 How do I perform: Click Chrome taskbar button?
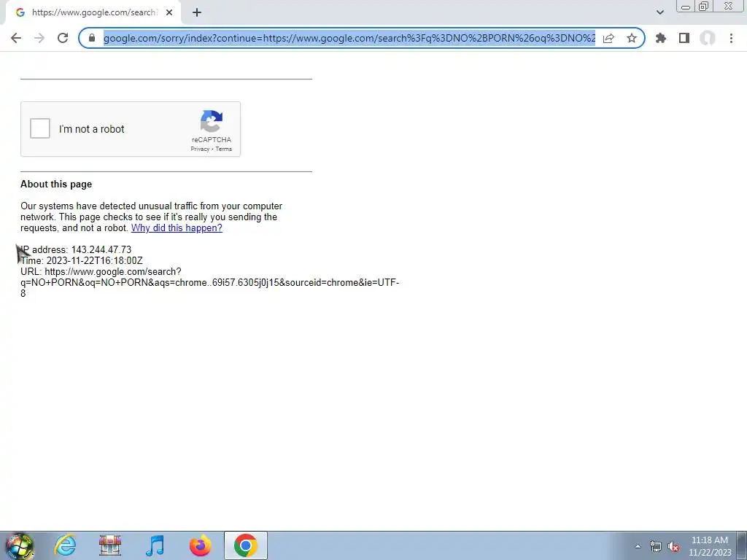click(246, 545)
